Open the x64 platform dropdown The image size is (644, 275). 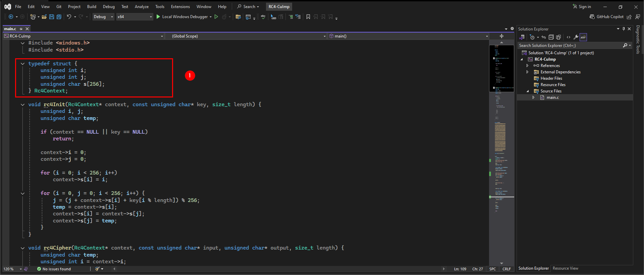click(x=135, y=17)
